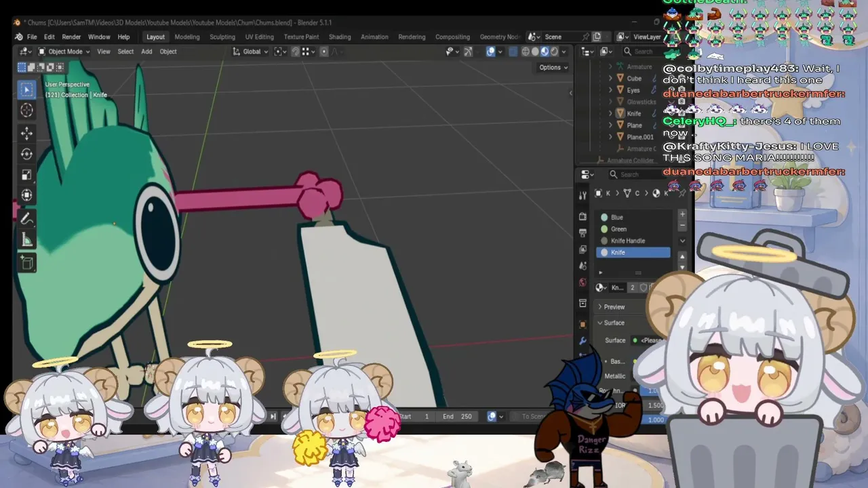
Task: Open the File menu
Action: (32, 37)
